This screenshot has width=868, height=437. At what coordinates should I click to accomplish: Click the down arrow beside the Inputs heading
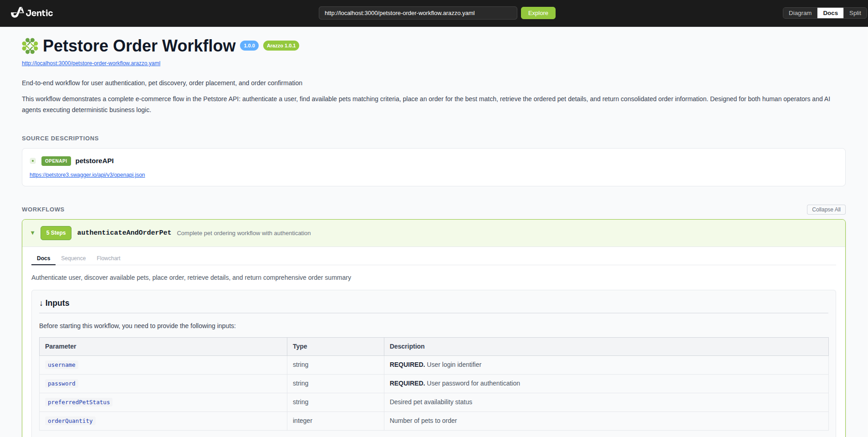pyautogui.click(x=41, y=303)
